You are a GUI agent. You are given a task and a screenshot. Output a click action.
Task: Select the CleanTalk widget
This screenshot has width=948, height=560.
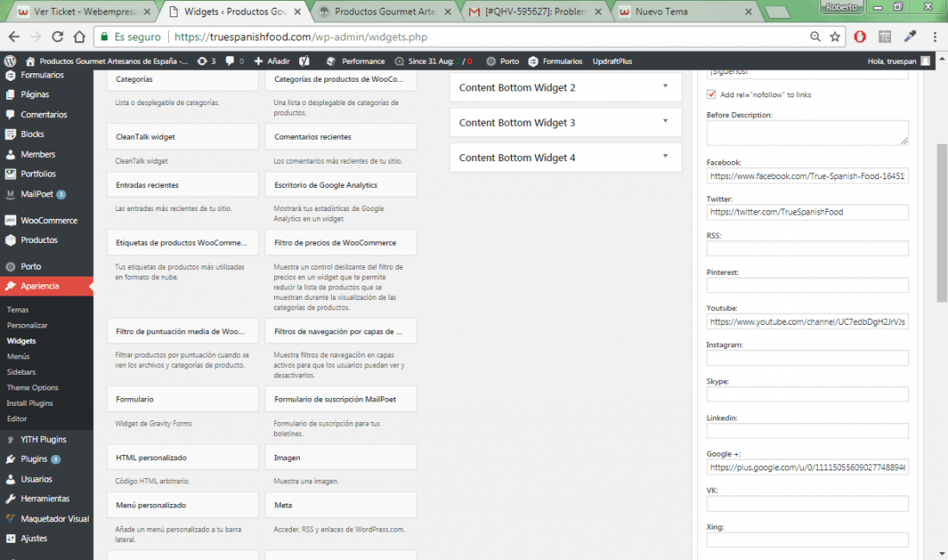183,136
